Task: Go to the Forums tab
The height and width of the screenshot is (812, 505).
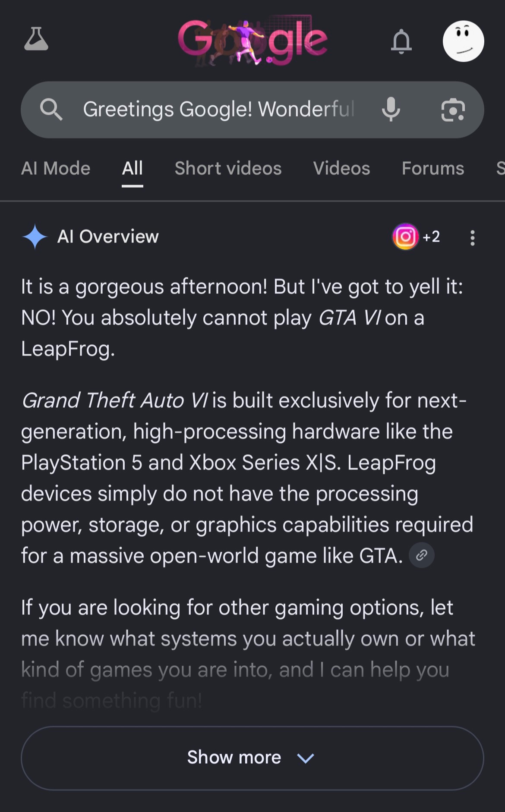Action: click(433, 168)
